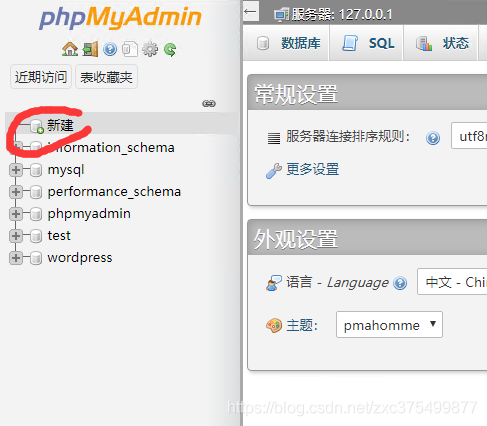Click the language speech bubble icon
The height and width of the screenshot is (426, 487).
(x=274, y=283)
